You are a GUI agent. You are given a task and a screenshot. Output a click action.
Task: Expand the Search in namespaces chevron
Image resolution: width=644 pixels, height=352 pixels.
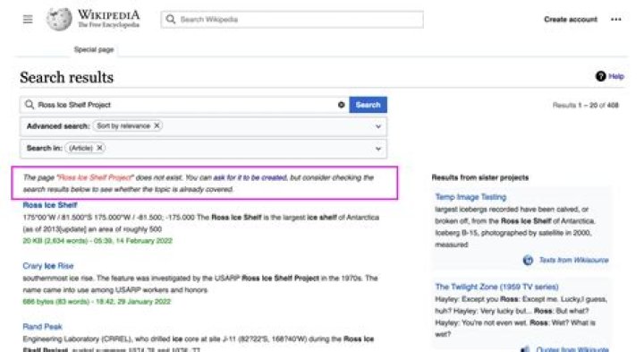[378, 149]
